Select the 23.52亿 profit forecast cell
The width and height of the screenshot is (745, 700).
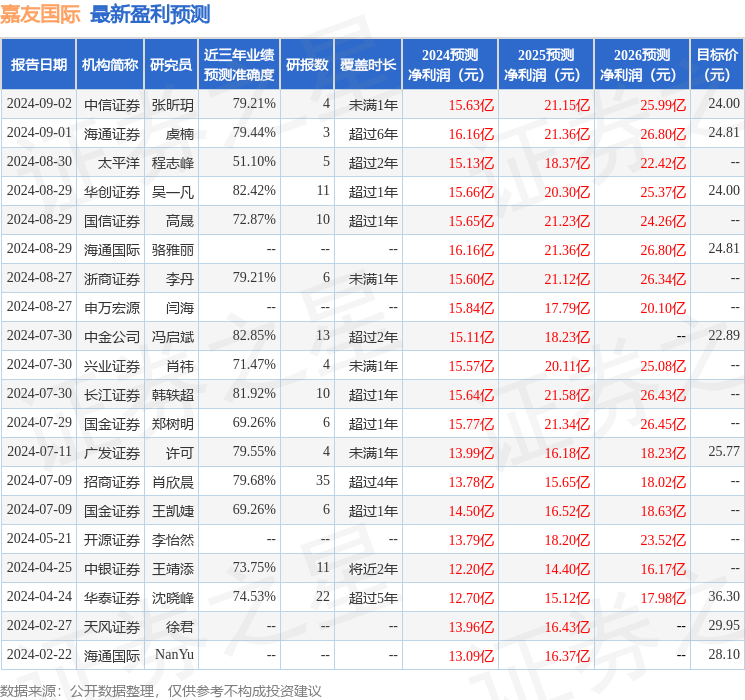click(x=642, y=539)
